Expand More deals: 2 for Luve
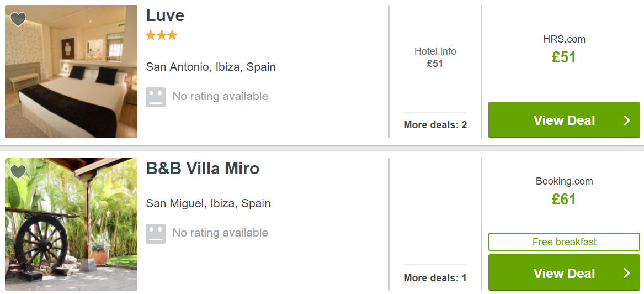The width and height of the screenshot is (644, 294). coord(435,124)
